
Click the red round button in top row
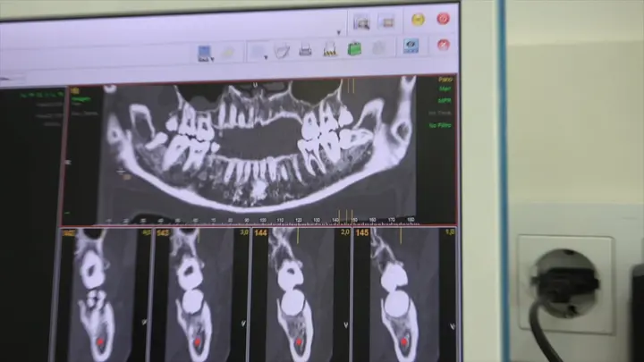(443, 19)
